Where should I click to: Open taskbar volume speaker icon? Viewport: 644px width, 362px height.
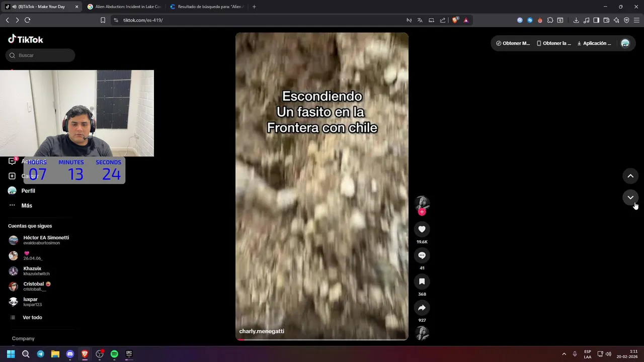pyautogui.click(x=608, y=354)
